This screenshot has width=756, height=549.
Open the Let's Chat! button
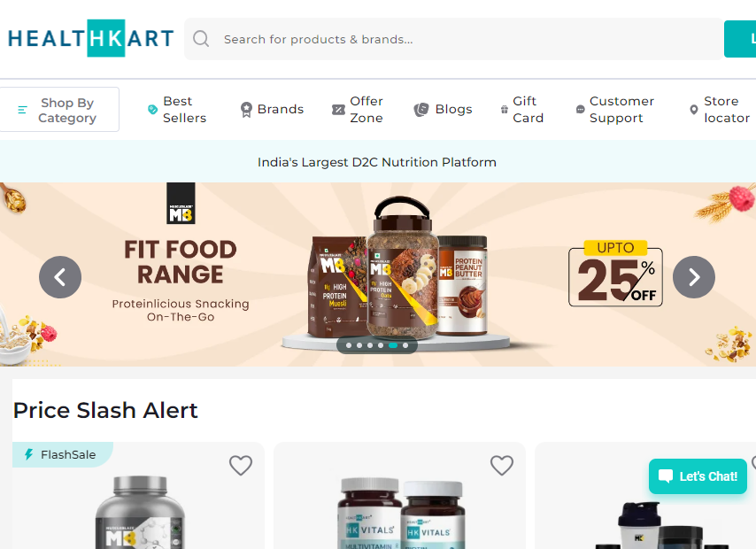(698, 476)
